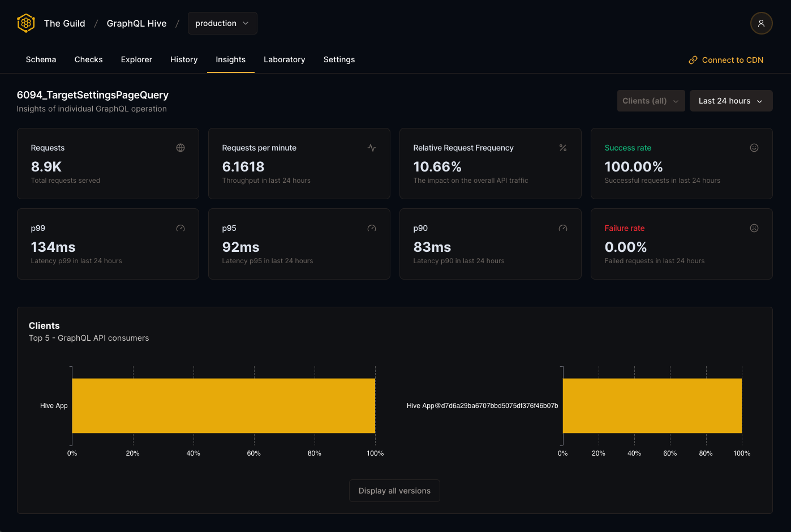791x532 pixels.
Task: Open the Last 24 hours time range dropdown
Action: pyautogui.click(x=730, y=100)
